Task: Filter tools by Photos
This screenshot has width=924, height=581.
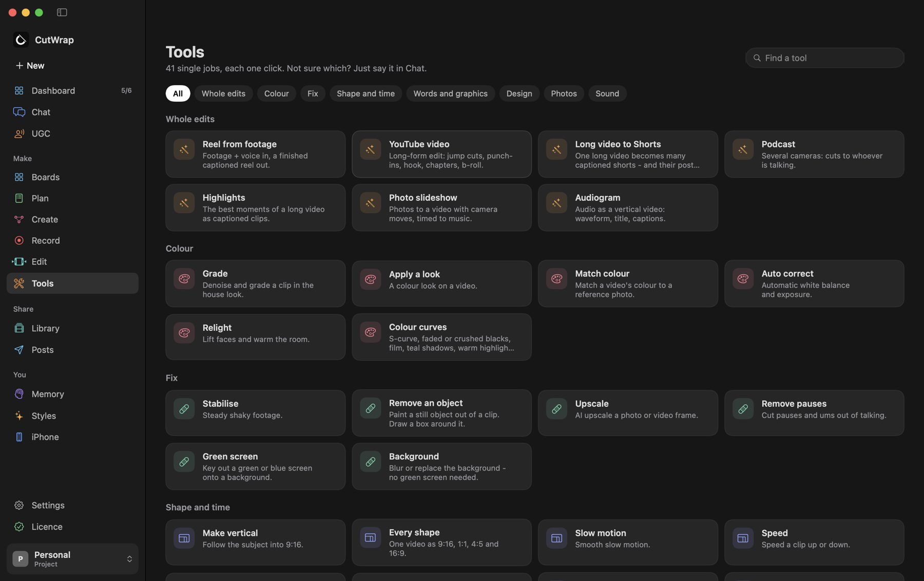Action: click(564, 93)
